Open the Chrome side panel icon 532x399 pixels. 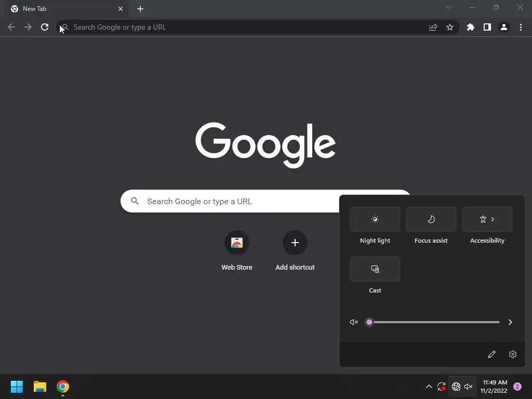click(x=487, y=27)
